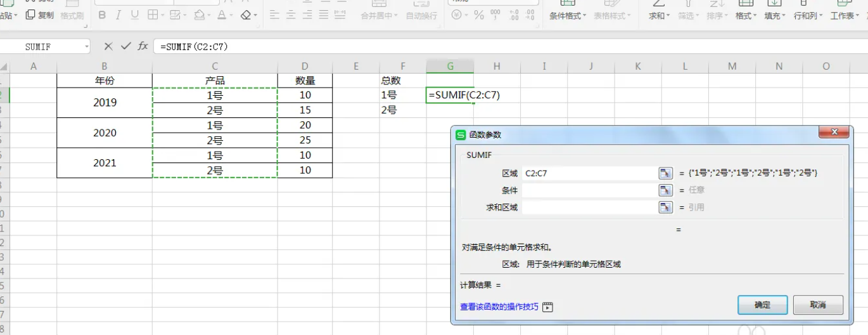The image size is (868, 335).
Task: Toggle underline formatting
Action: pyautogui.click(x=135, y=15)
